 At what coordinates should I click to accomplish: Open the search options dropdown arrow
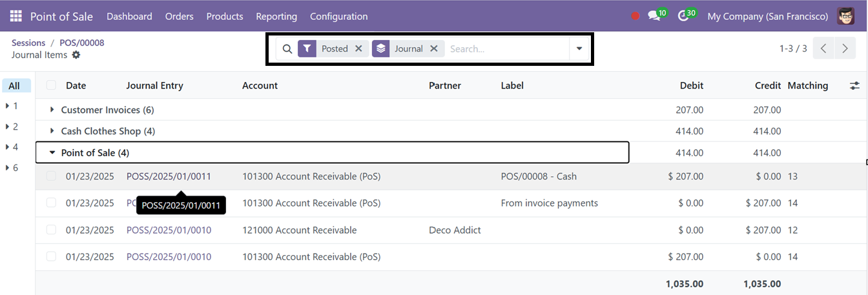click(579, 48)
